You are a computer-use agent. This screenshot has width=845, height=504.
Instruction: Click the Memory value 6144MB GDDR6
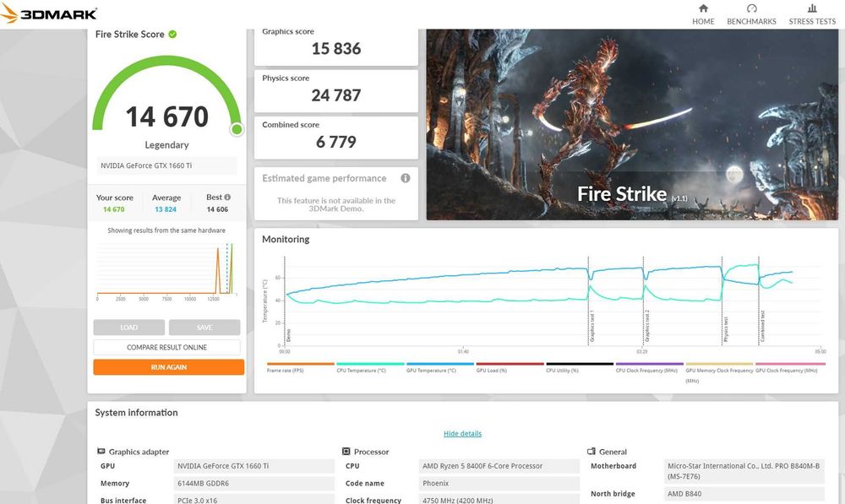click(253, 483)
